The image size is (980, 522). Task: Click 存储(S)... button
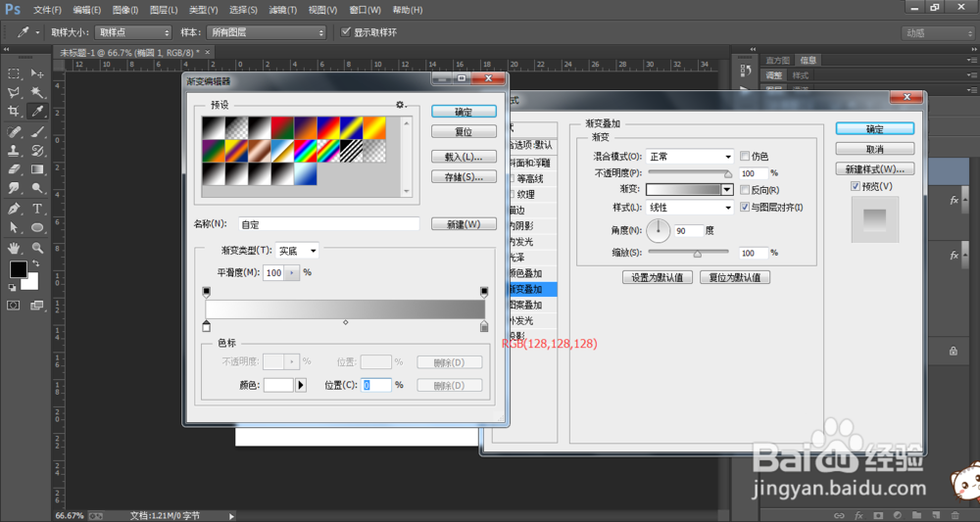pyautogui.click(x=464, y=177)
